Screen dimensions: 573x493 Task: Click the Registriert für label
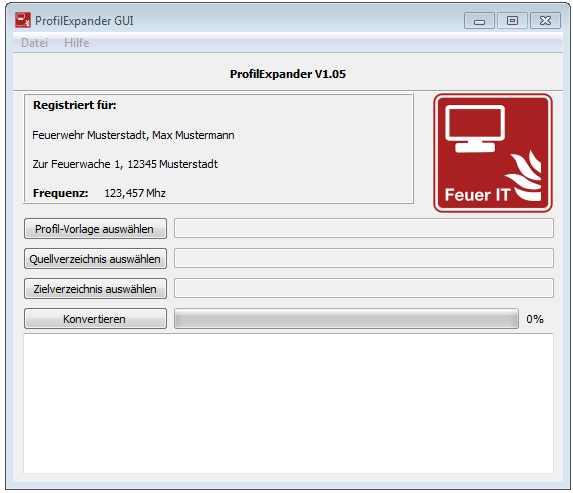point(75,105)
